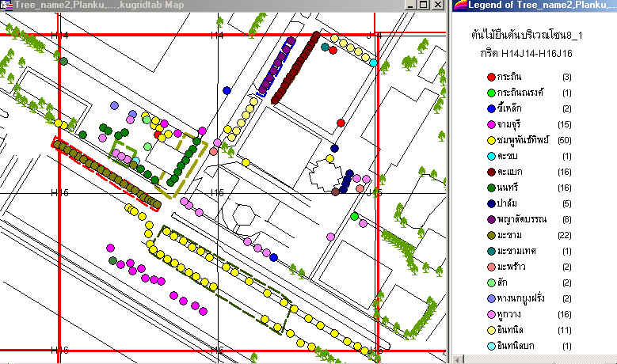The width and height of the screenshot is (617, 364).
Task: Pick the dark red ตะแบก legend swatch
Action: click(x=492, y=172)
